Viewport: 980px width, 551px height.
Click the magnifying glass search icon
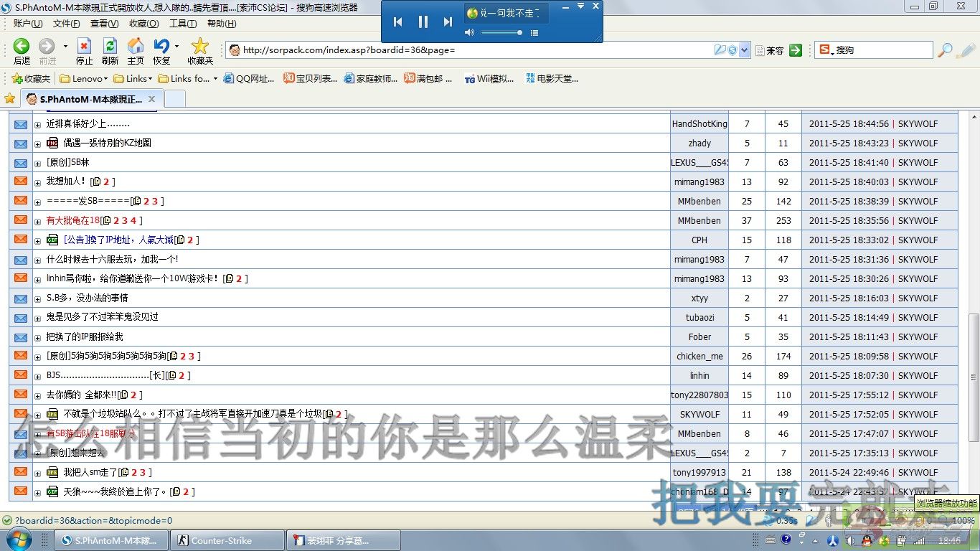pos(945,50)
